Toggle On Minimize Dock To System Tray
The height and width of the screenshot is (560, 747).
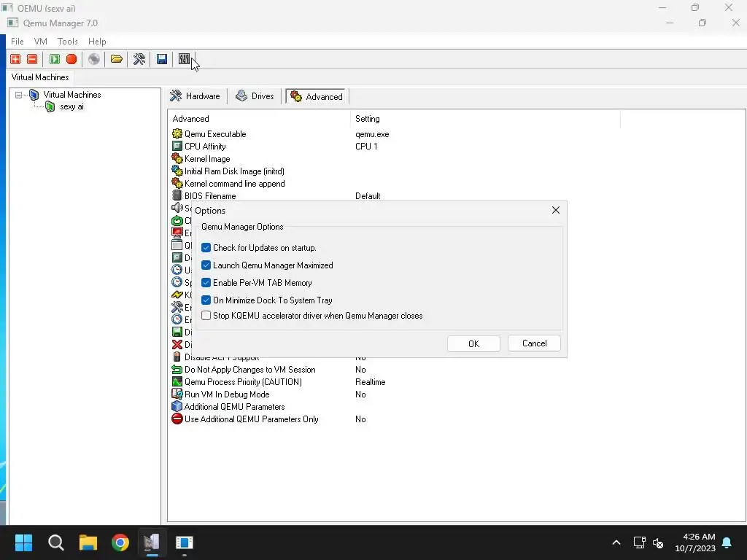[x=206, y=300]
